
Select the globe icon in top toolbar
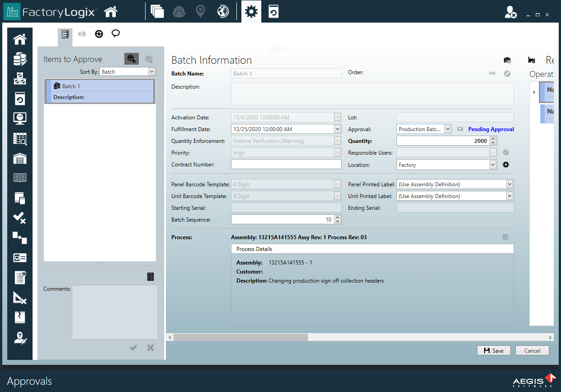click(x=222, y=11)
